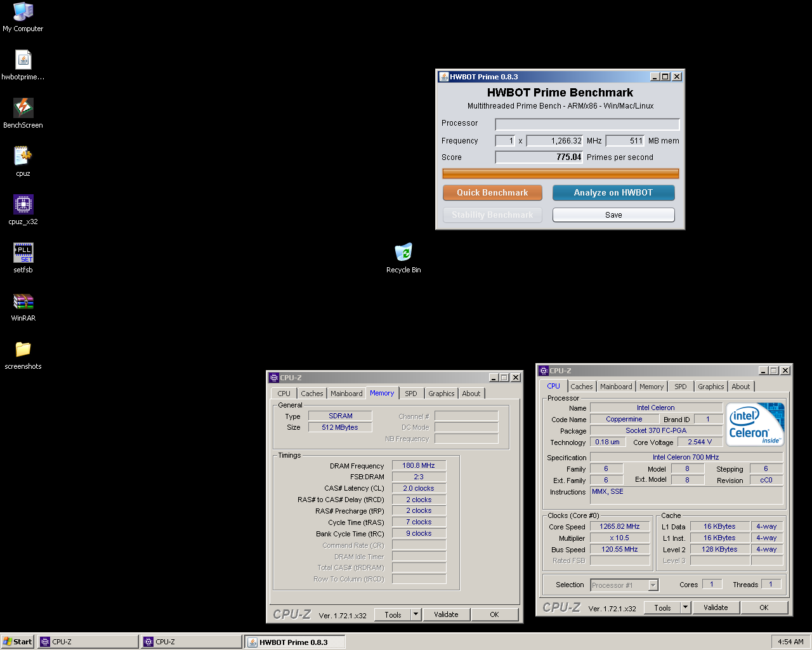Click OK in right CPU-Z window
Viewport: 812px width, 650px height.
[764, 607]
